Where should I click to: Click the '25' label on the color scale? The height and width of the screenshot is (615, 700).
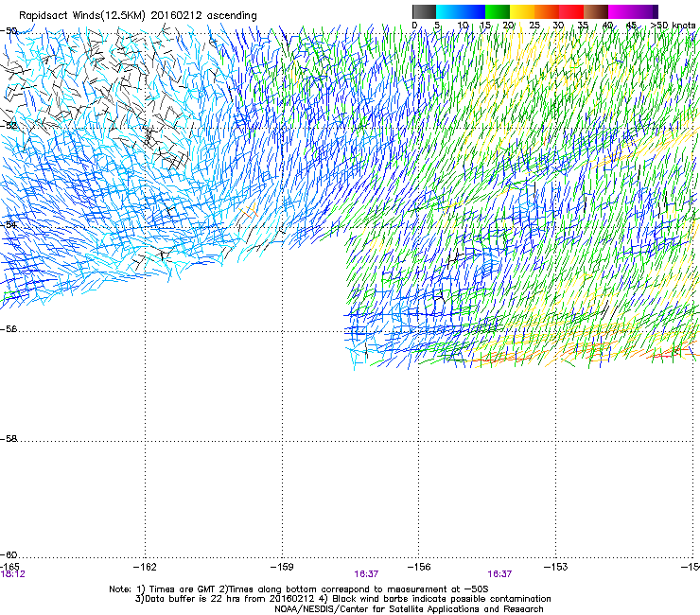(x=534, y=26)
